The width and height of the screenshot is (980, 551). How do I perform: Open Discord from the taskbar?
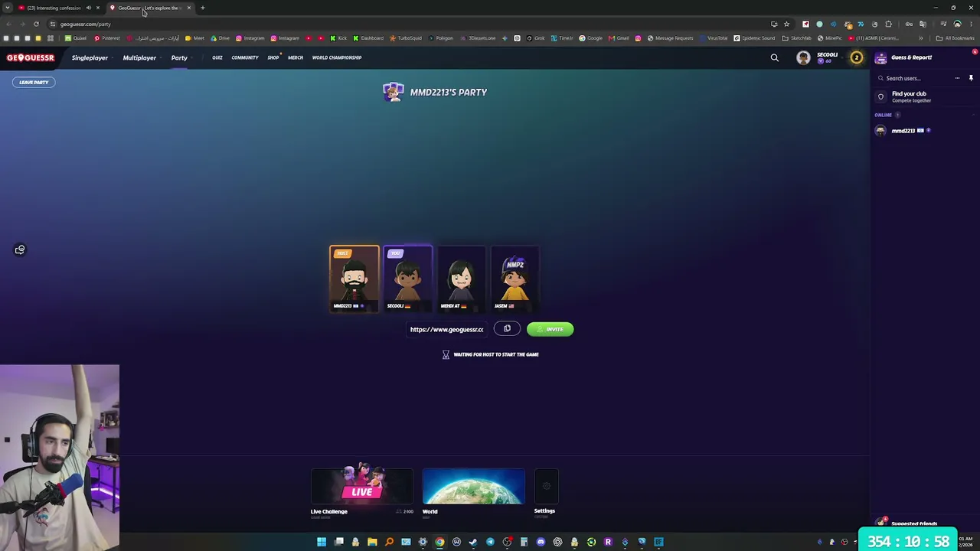pyautogui.click(x=541, y=542)
